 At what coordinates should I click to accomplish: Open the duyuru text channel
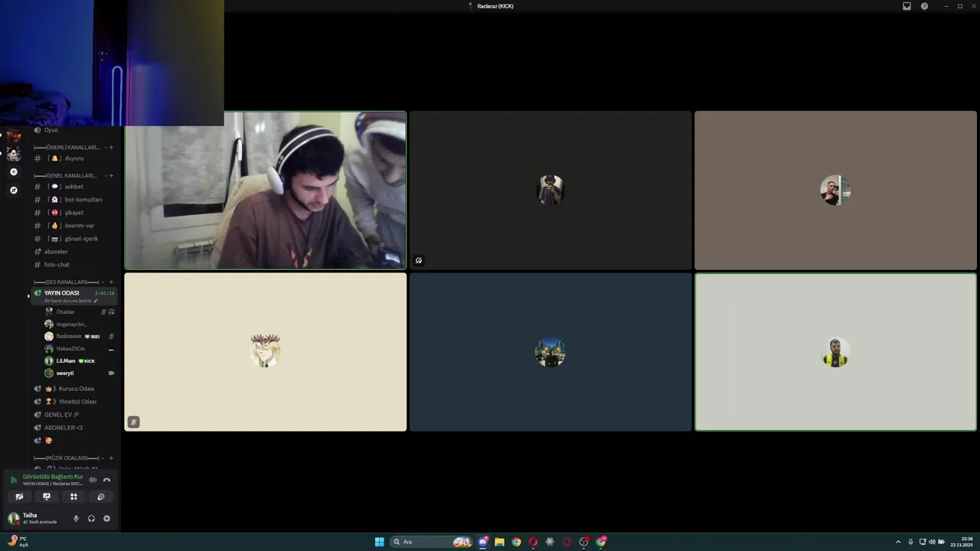[x=73, y=158]
